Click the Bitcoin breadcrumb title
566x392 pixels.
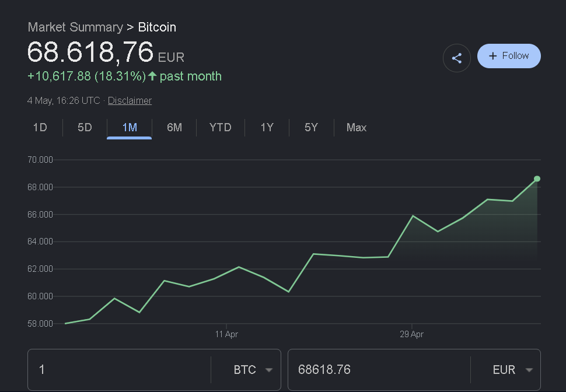pyautogui.click(x=157, y=27)
